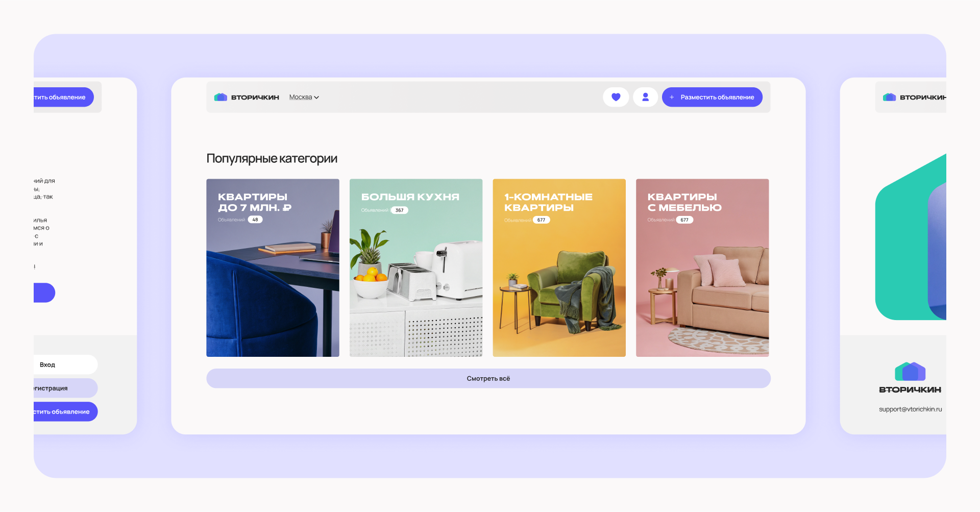
Task: Click the chevron next to Москва
Action: [316, 97]
